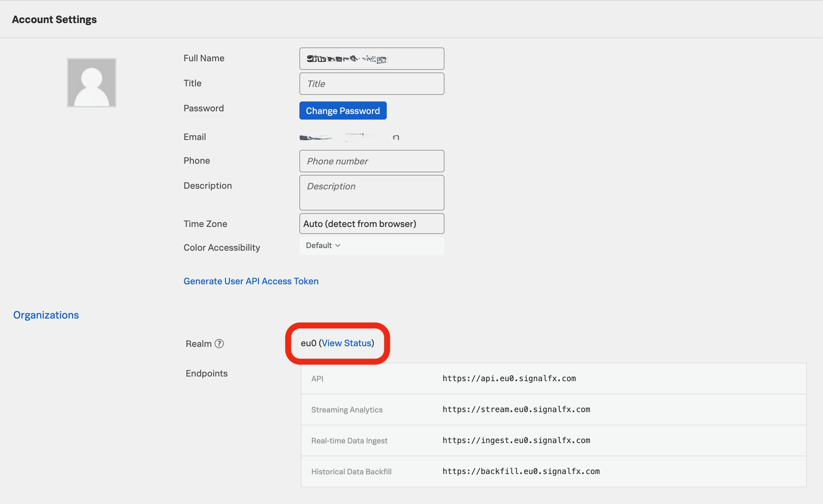
Task: Select the Historical Data Backfill URL
Action: click(x=521, y=471)
